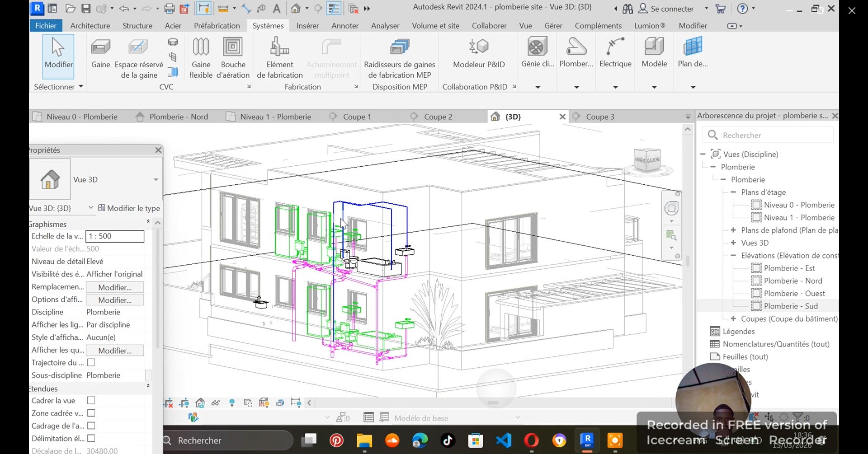Image resolution: width=868 pixels, height=454 pixels.
Task: Expand the Vues 3D tree node
Action: pyautogui.click(x=733, y=243)
